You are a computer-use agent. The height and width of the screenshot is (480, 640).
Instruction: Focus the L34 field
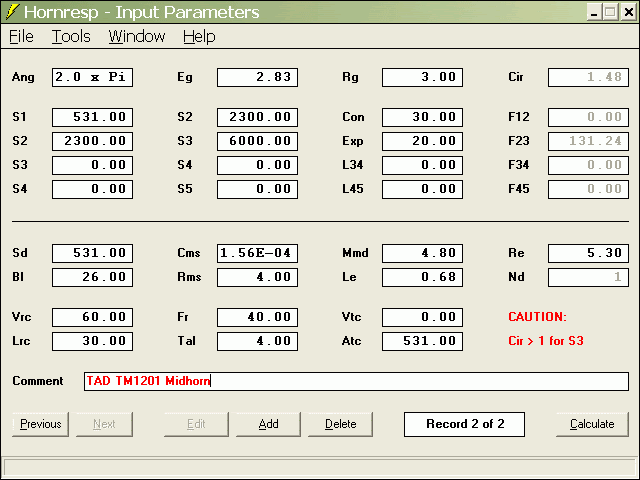[422, 165]
